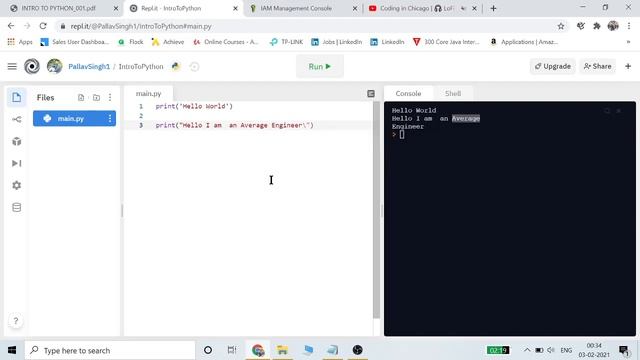Open File Explorer from the taskbar
640x360 pixels.
(282, 350)
